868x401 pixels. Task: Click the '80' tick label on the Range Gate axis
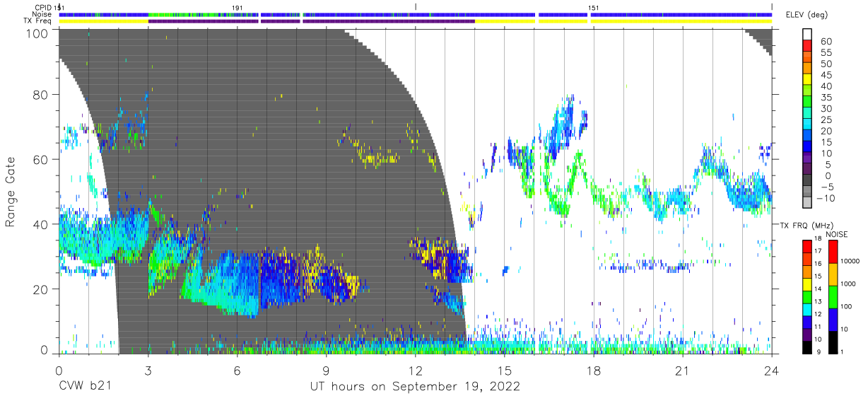point(40,95)
